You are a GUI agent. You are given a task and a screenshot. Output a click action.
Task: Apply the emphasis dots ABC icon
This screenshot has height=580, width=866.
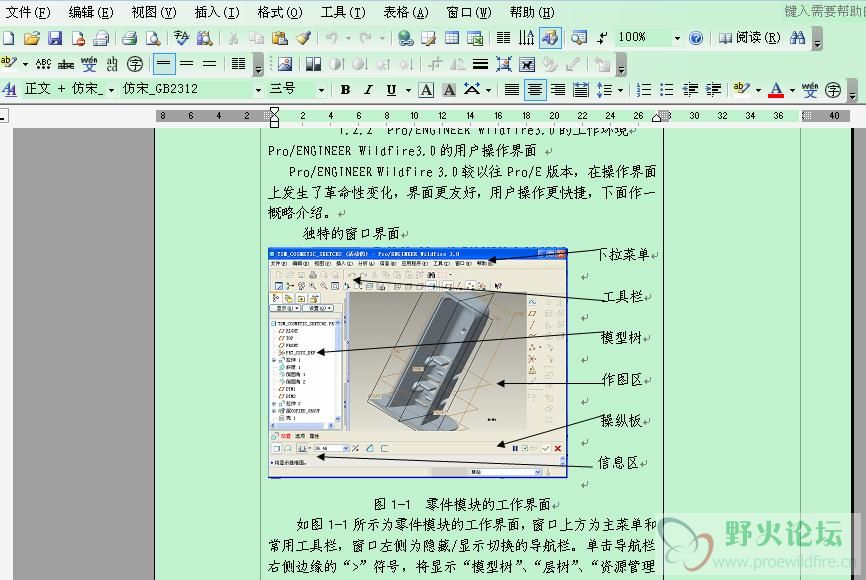point(43,64)
